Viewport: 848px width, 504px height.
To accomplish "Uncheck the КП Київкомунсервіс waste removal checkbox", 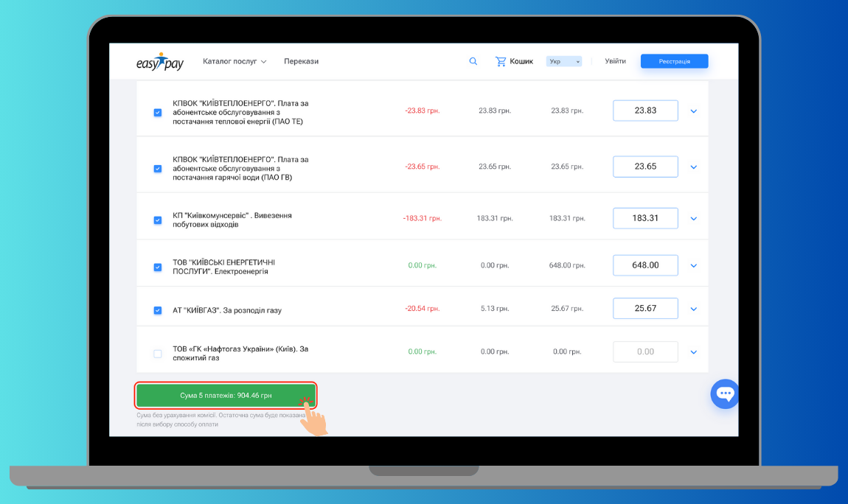I will (158, 220).
